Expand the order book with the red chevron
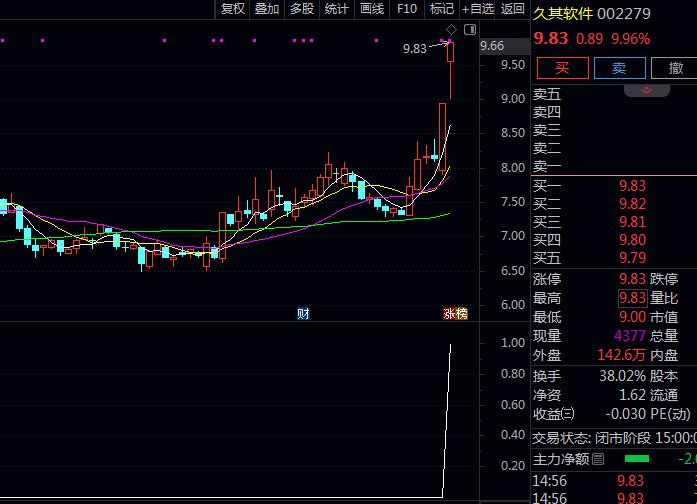 coord(647,91)
